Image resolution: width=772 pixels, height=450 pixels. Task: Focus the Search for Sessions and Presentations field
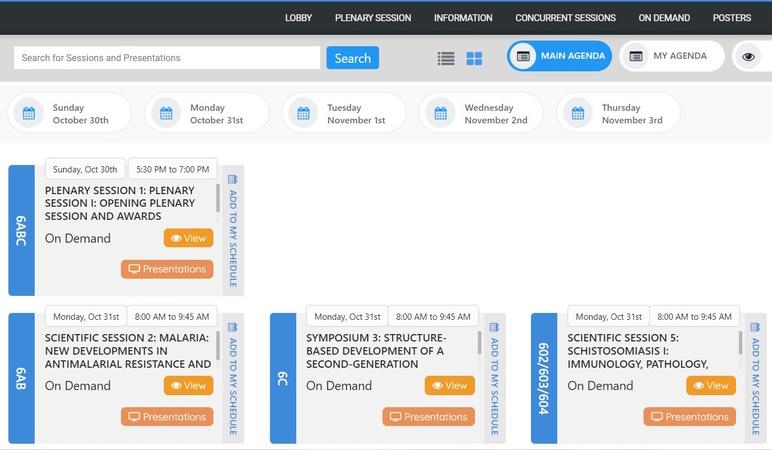coord(167,58)
